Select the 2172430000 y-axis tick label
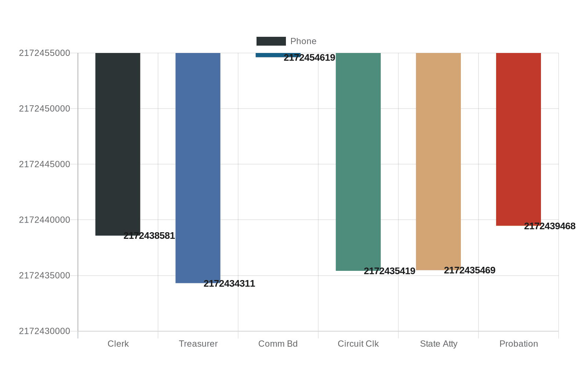 [x=44, y=331]
